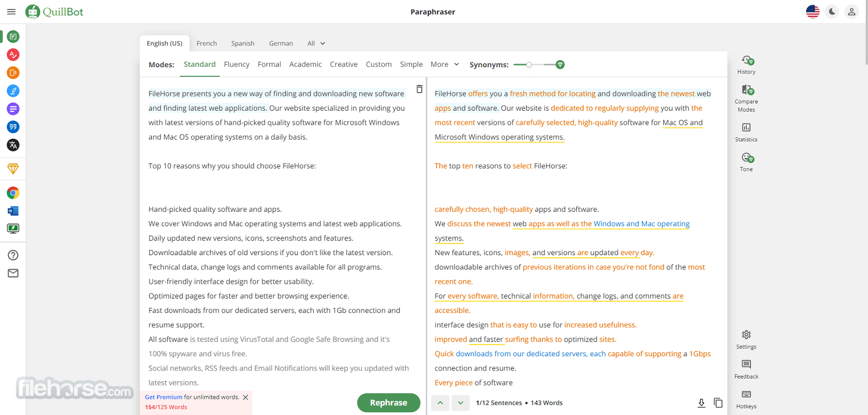Go to previous sentence with up arrow
This screenshot has height=415, width=868.
[x=440, y=403]
